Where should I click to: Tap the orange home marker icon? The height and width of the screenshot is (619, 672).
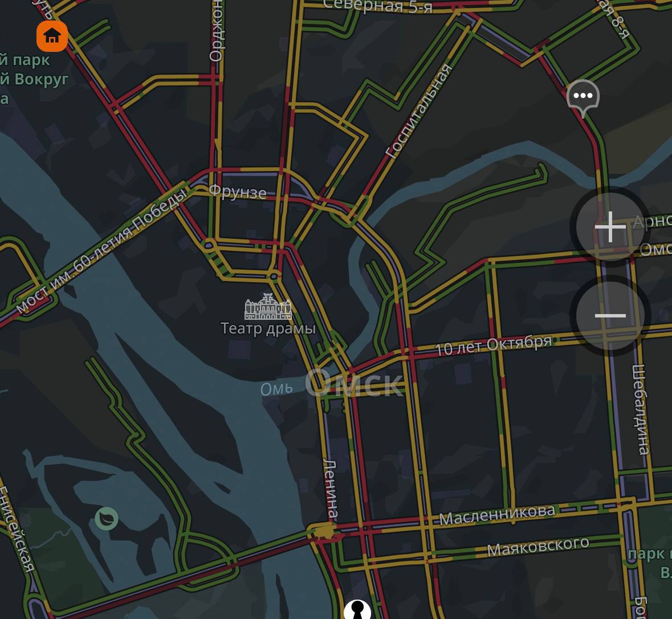click(x=52, y=36)
